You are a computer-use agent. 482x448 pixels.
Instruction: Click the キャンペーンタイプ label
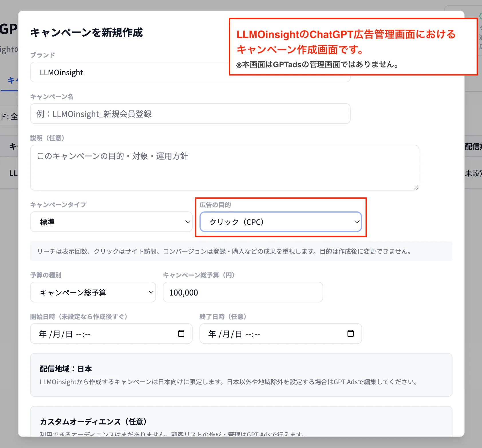click(x=58, y=205)
